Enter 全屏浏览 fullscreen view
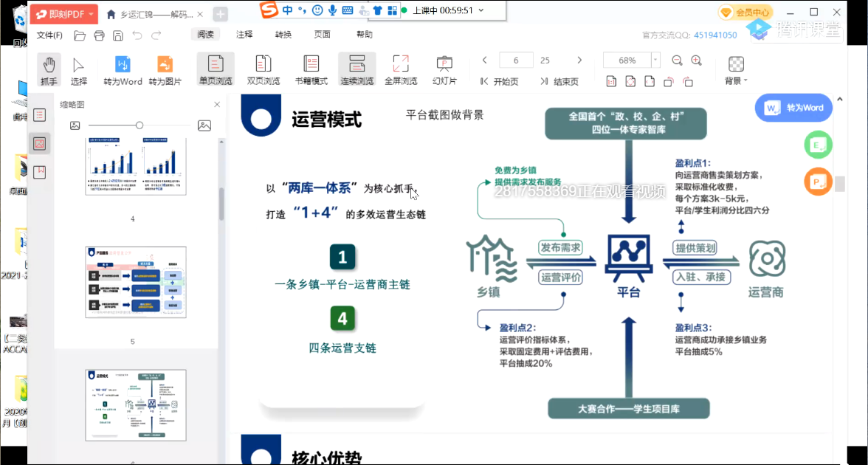 click(x=401, y=70)
